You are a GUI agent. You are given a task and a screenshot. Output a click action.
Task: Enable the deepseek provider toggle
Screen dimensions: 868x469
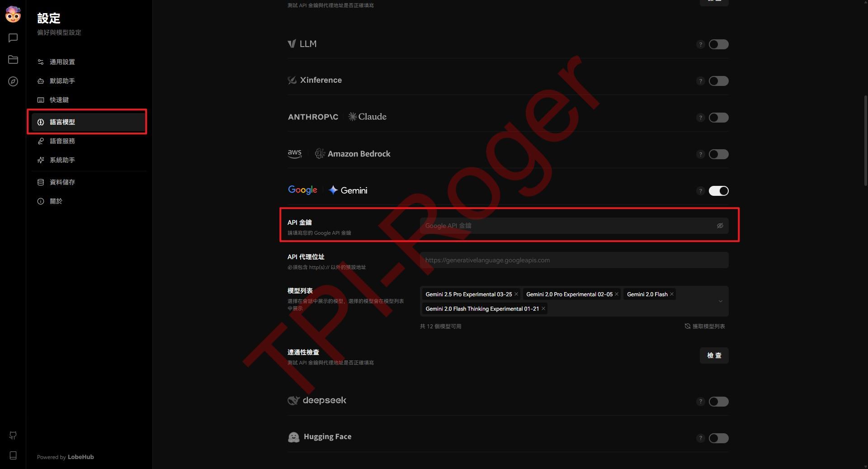pos(718,402)
